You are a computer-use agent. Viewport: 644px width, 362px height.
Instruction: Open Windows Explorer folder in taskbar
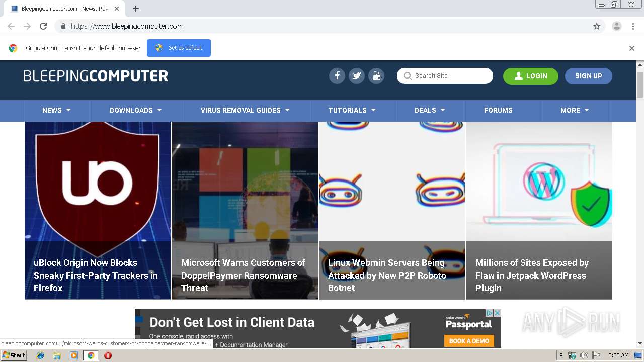pyautogui.click(x=57, y=355)
